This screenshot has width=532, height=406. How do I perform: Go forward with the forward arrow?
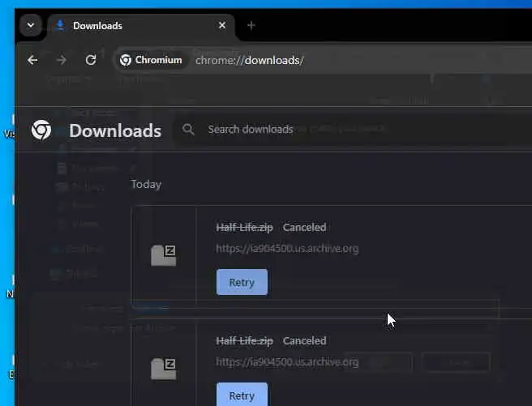(x=62, y=60)
